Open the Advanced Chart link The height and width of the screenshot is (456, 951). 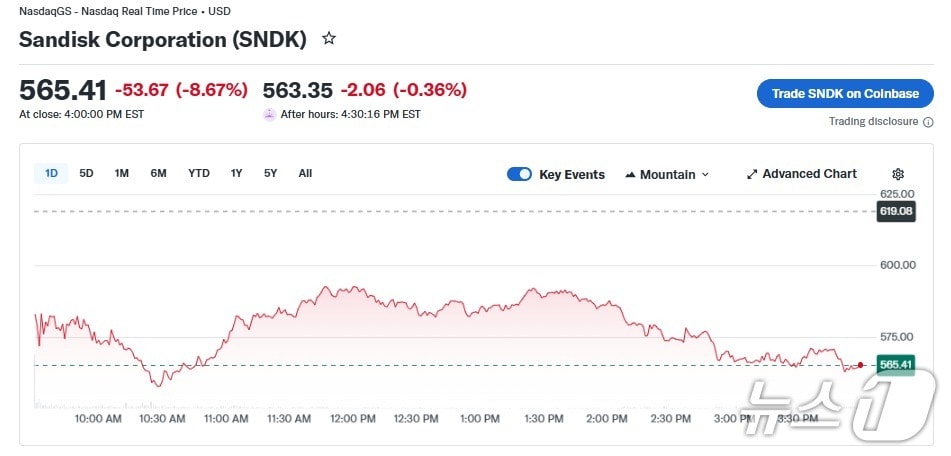tap(809, 174)
